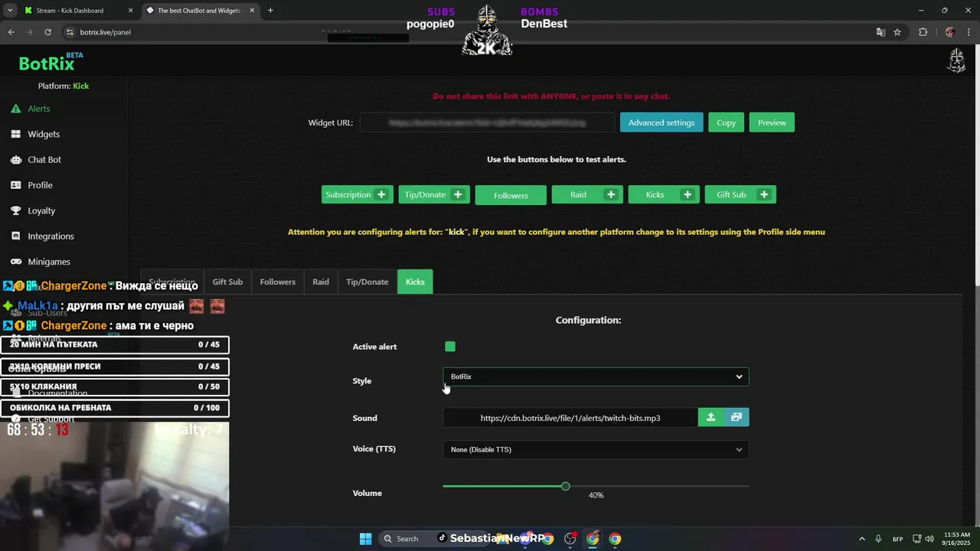
Task: Click the Advanced settings button
Action: click(661, 122)
